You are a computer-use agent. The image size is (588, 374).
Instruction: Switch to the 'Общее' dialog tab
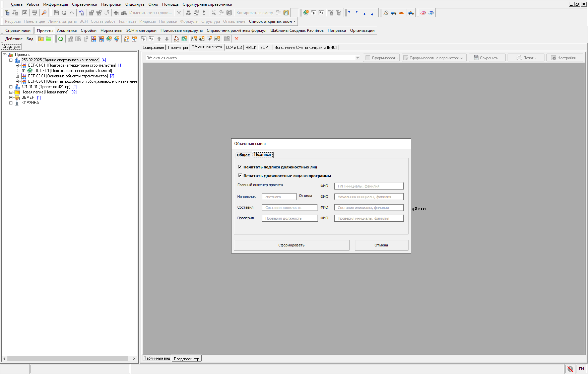coord(243,155)
